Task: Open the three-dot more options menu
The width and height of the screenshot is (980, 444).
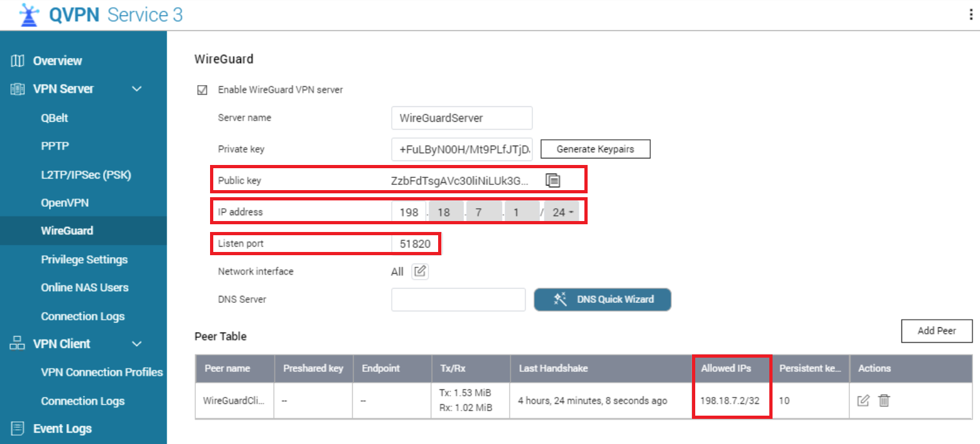Action: point(971,15)
